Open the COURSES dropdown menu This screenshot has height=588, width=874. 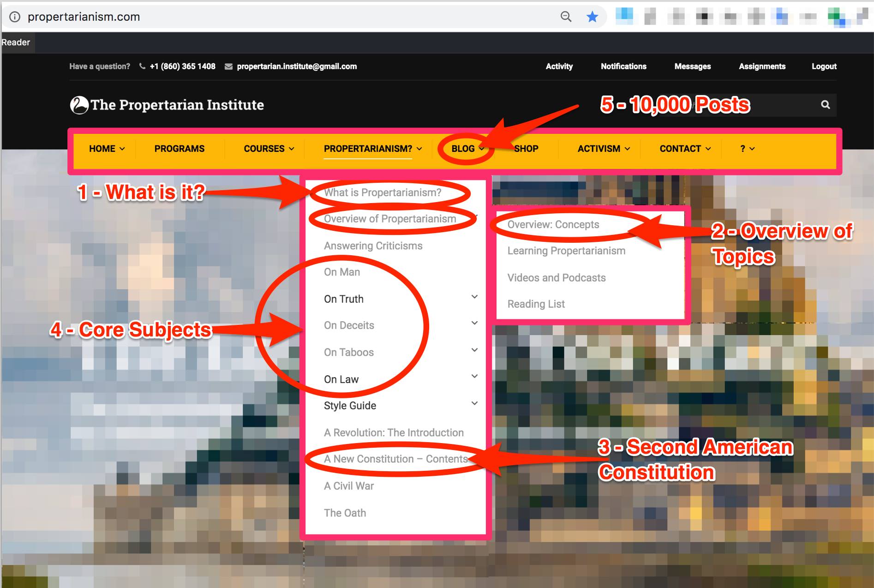point(269,149)
